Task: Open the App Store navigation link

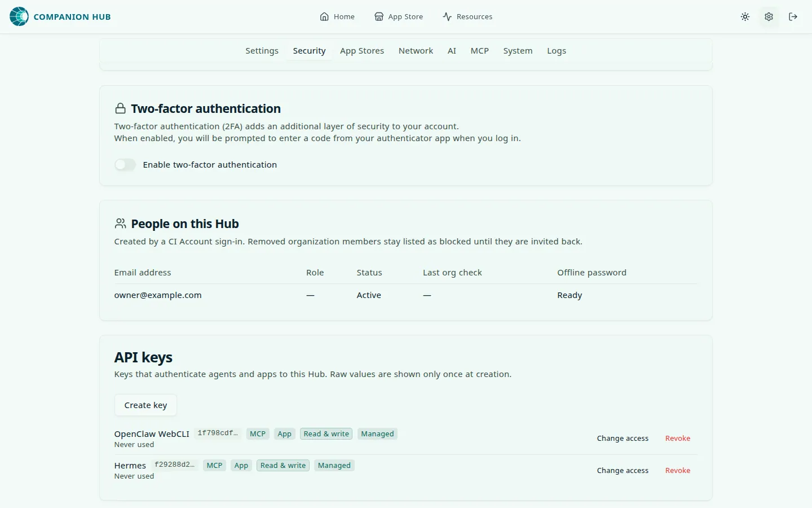Action: [399, 17]
